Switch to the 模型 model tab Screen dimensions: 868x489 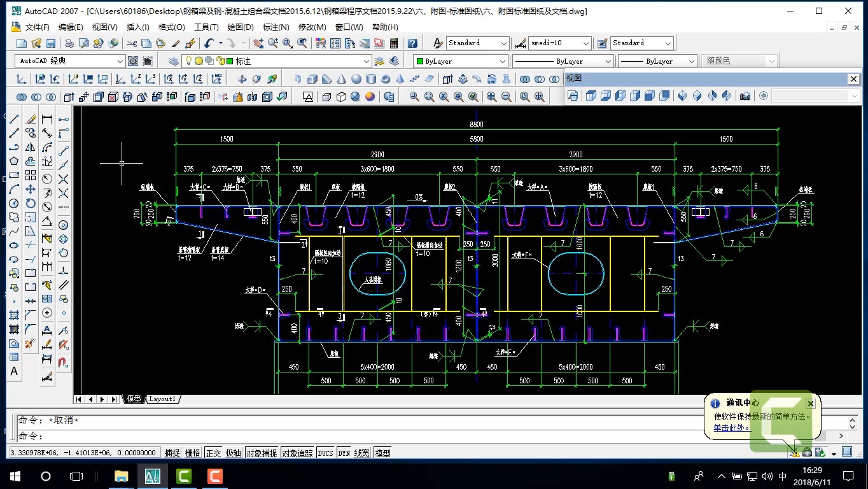[134, 399]
